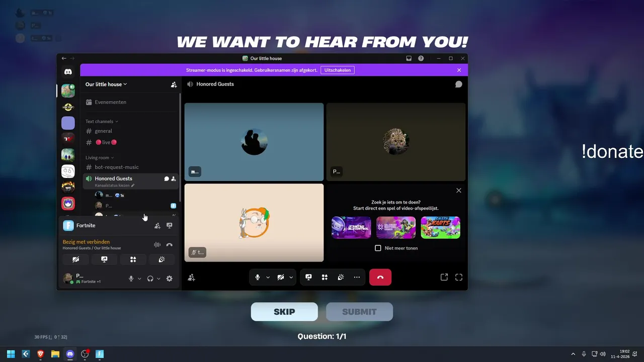Open soundboard in bottom call bar
644x362 pixels.
click(x=341, y=277)
